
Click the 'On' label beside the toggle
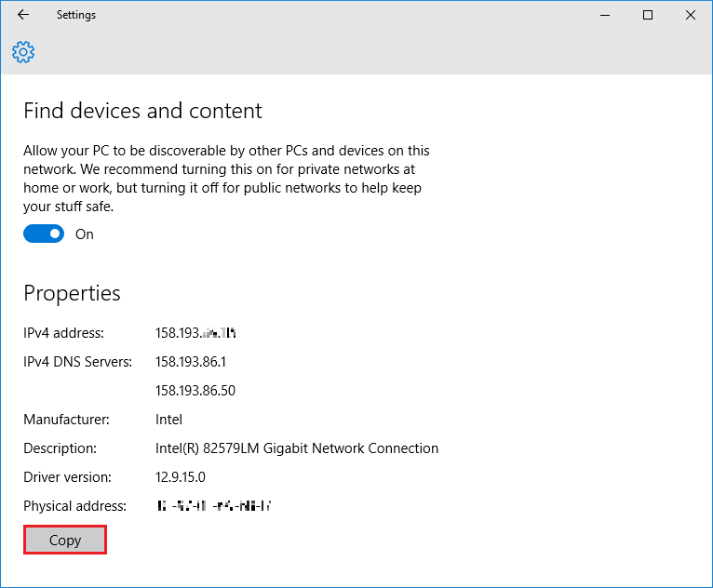[85, 234]
